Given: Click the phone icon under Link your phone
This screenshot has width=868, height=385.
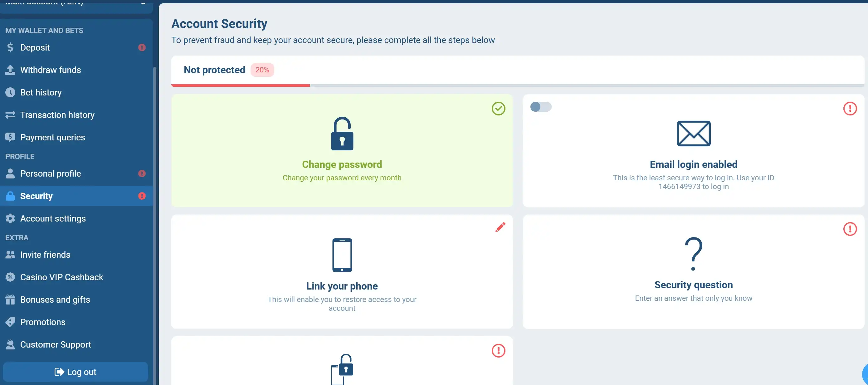Looking at the screenshot, I should tap(342, 255).
